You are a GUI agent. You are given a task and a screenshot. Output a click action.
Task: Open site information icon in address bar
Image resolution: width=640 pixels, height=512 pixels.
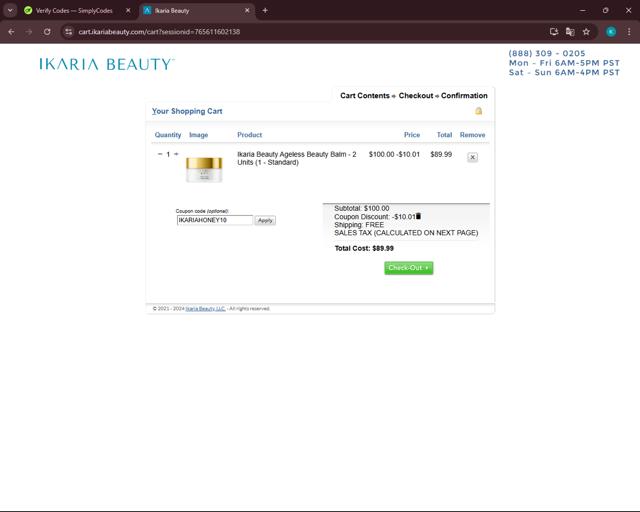(69, 32)
